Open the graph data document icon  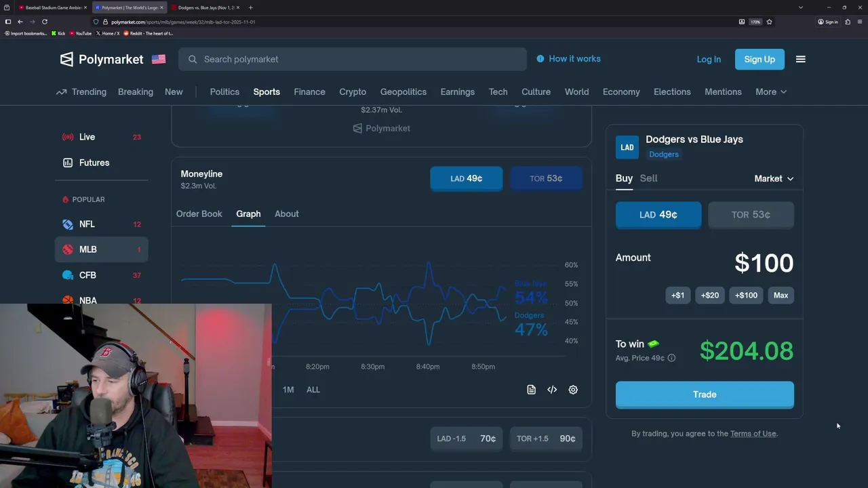[x=531, y=390]
